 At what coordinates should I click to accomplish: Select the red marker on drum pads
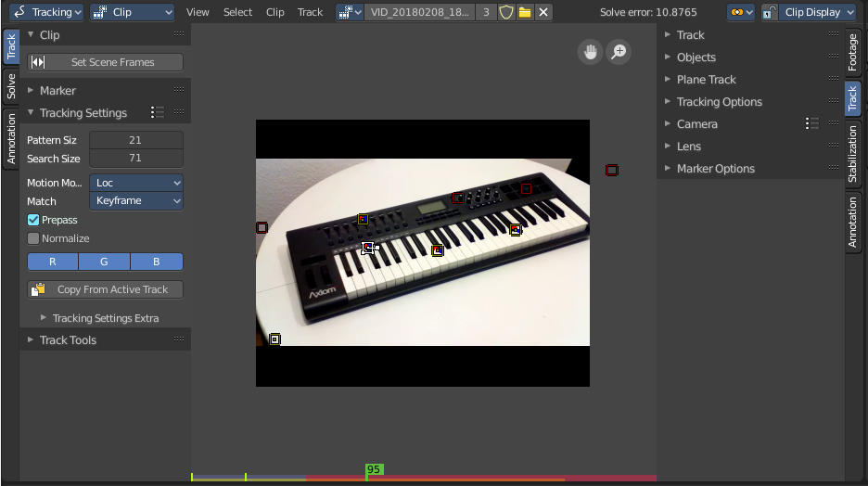point(526,189)
